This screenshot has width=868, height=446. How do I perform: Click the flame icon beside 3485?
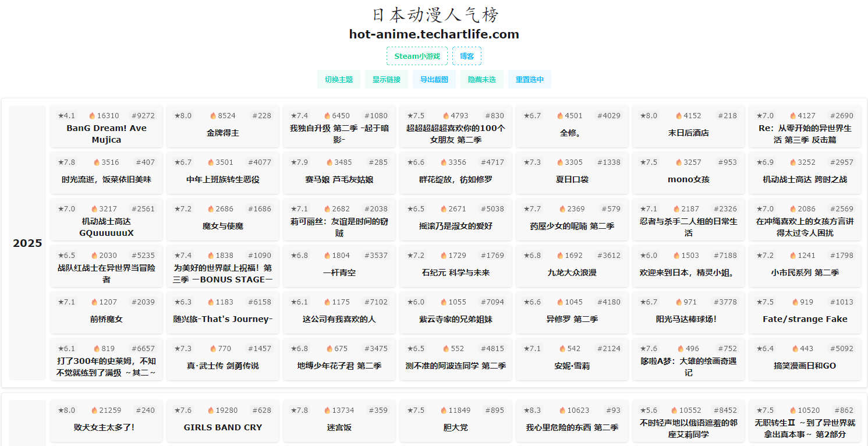click(330, 162)
